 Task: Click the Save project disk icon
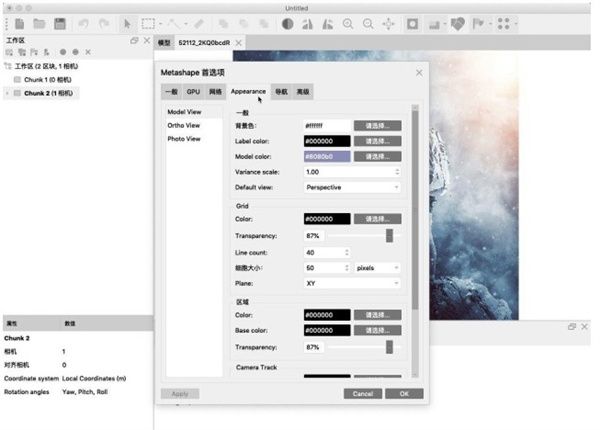coord(61,23)
